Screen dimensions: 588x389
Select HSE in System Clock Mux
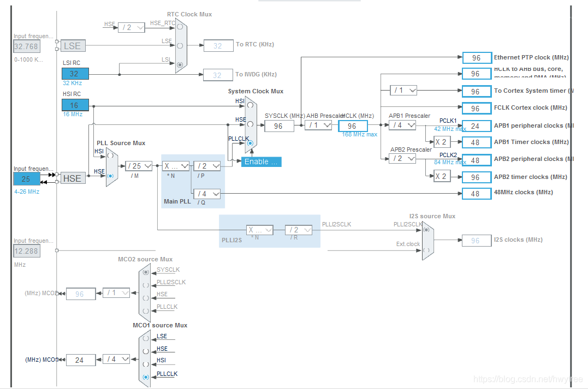click(x=250, y=124)
